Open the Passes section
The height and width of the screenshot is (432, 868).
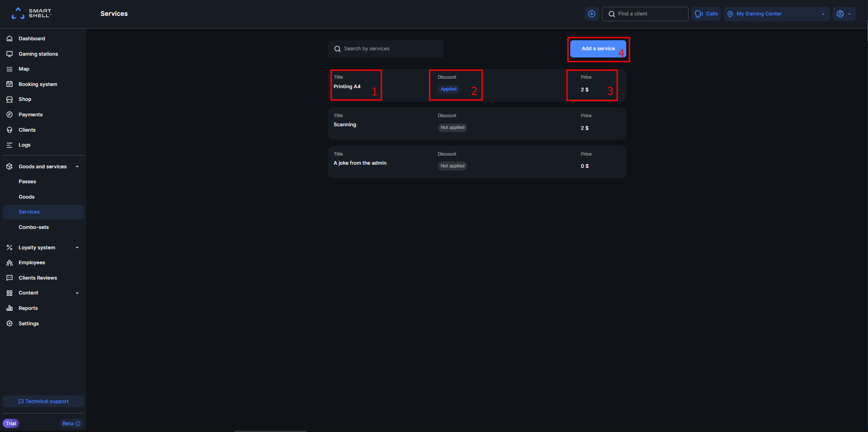[27, 181]
